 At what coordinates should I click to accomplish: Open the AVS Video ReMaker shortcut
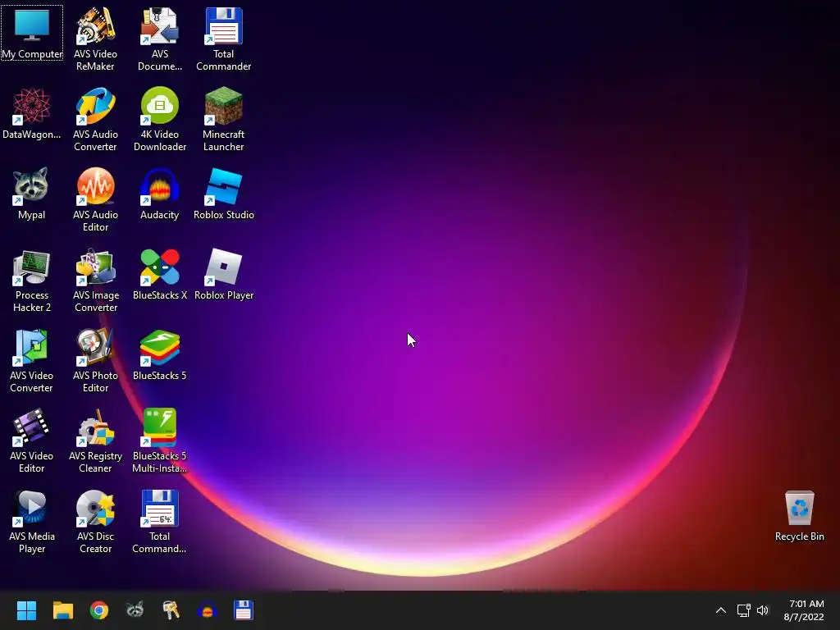tap(95, 39)
